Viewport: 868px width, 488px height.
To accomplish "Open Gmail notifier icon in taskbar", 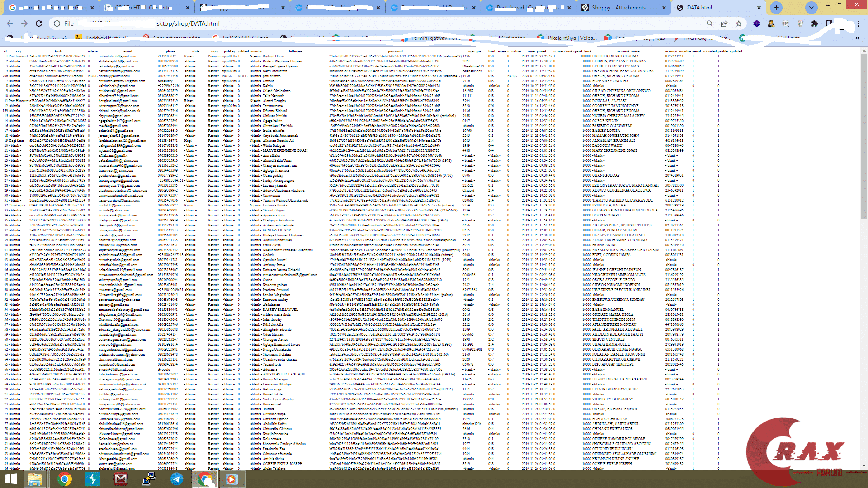I will [x=121, y=479].
